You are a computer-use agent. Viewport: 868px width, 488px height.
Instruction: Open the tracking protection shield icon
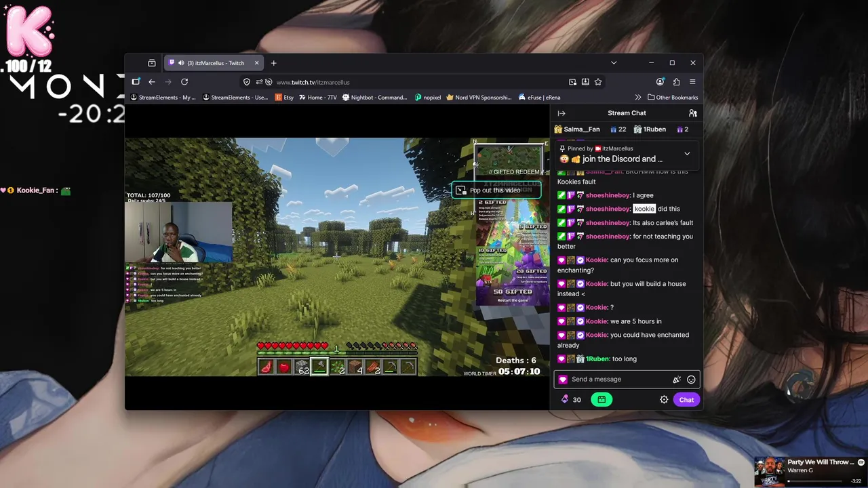click(247, 82)
